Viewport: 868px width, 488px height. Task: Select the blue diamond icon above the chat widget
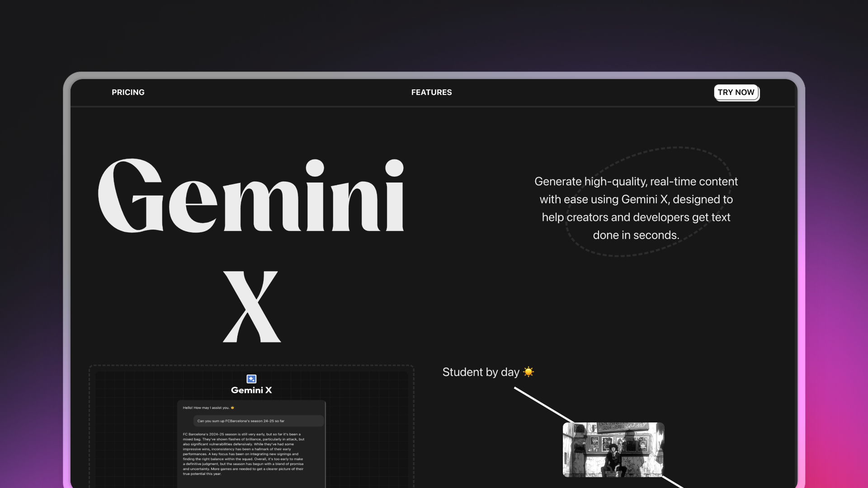click(251, 379)
